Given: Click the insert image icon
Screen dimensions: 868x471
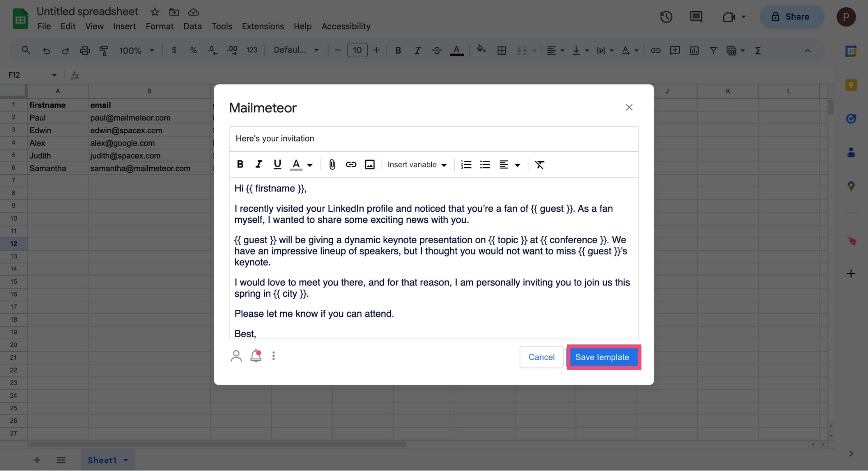Looking at the screenshot, I should coord(370,165).
